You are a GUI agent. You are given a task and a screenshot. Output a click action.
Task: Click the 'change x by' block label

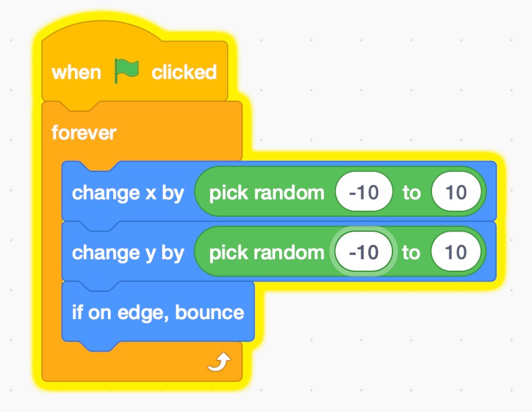click(x=128, y=193)
